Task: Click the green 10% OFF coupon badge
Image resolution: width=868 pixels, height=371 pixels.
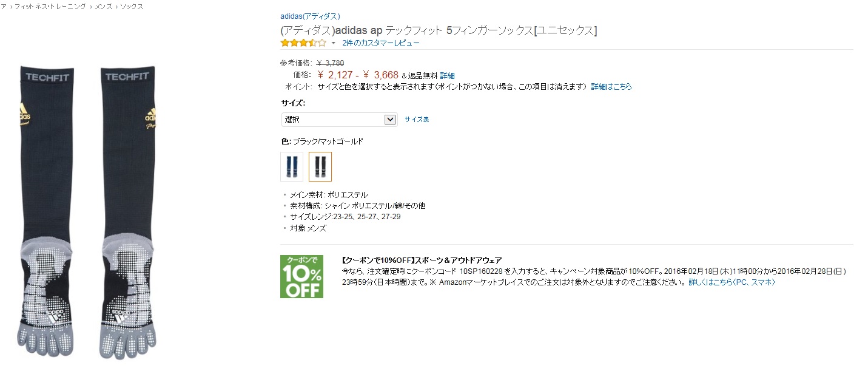Action: tap(301, 276)
